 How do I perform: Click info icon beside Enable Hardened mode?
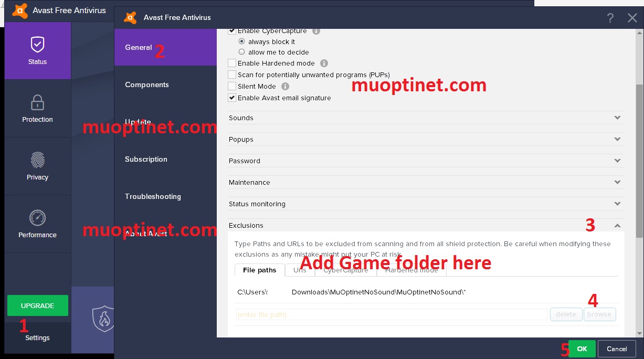[324, 63]
